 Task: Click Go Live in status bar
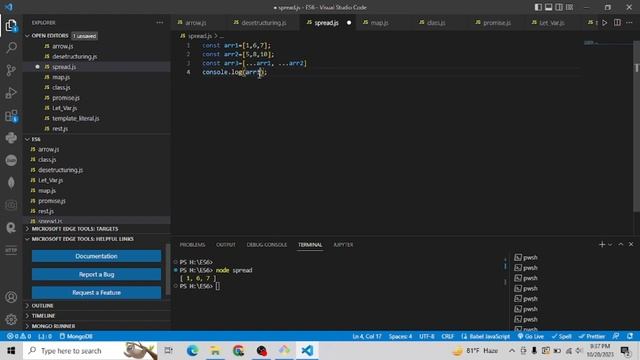(x=531, y=336)
